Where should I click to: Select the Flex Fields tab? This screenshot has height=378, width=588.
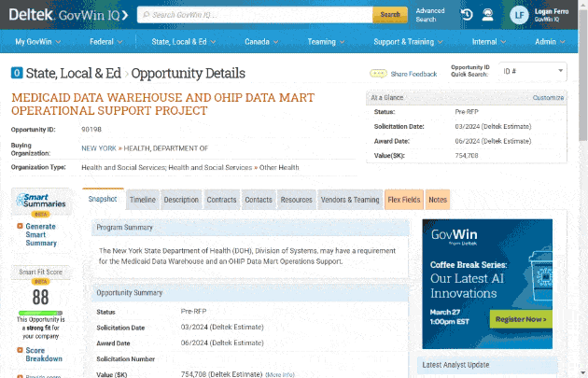pyautogui.click(x=404, y=200)
